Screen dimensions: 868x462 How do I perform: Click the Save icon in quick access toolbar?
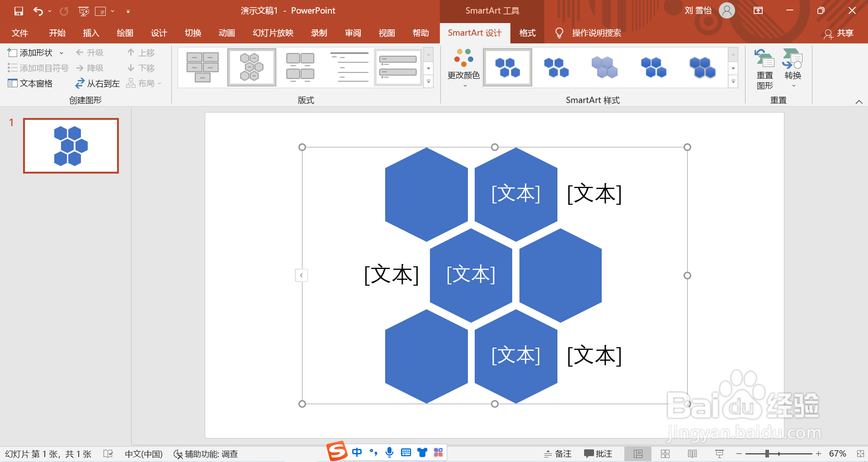tap(19, 11)
